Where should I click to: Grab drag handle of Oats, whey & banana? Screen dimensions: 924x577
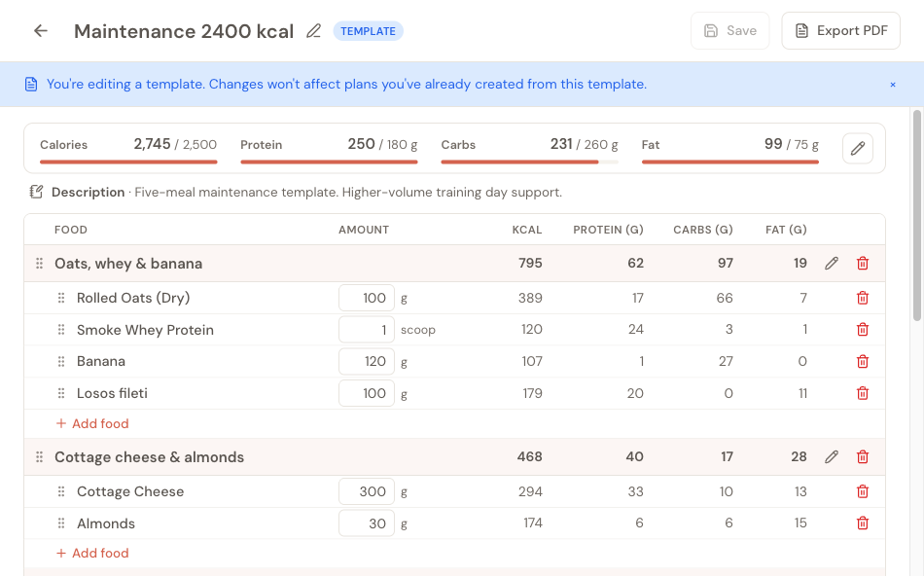pos(40,264)
